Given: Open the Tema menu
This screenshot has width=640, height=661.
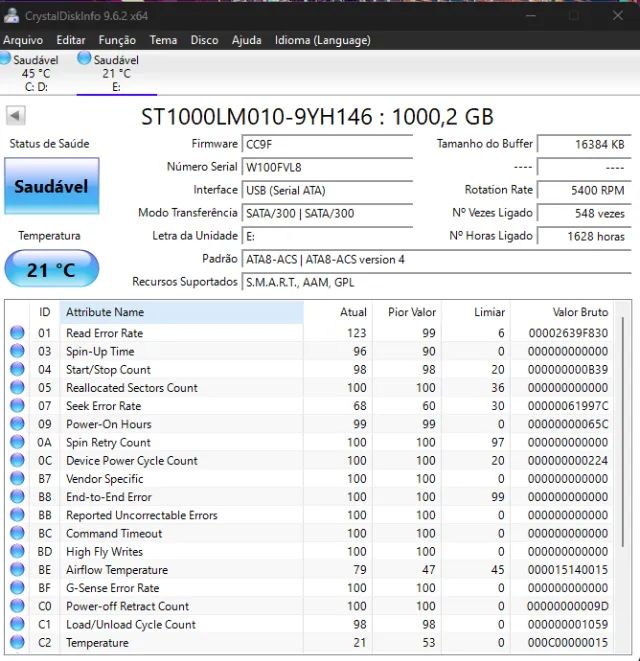Looking at the screenshot, I should [163, 40].
